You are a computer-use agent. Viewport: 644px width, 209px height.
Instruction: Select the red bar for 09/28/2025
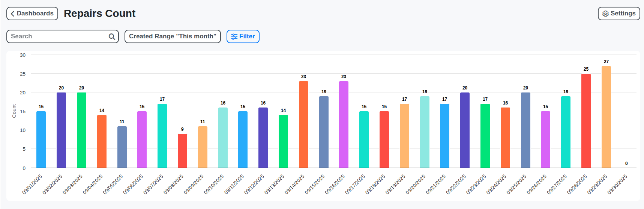coord(586,121)
